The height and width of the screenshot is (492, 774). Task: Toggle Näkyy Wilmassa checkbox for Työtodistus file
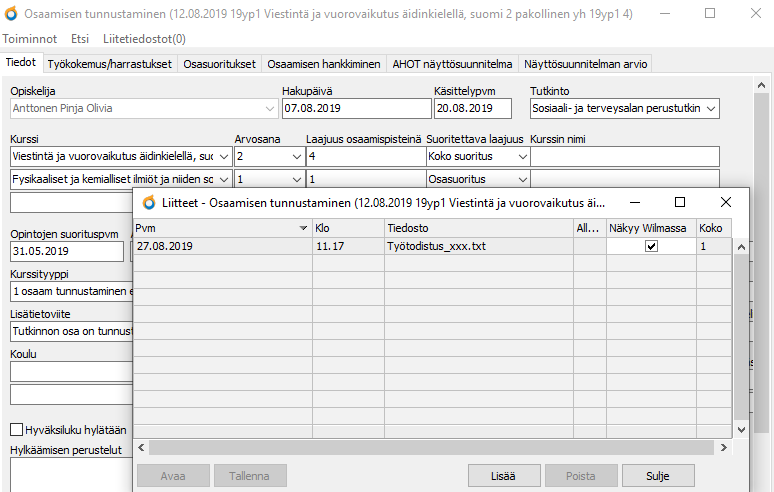(651, 246)
